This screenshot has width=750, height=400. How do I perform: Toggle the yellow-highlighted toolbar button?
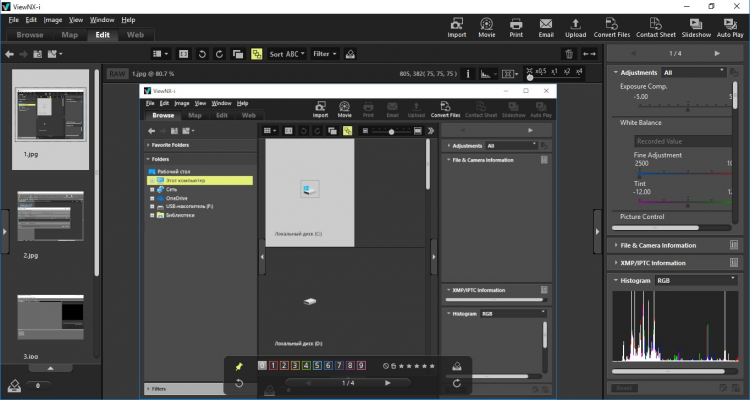click(256, 53)
